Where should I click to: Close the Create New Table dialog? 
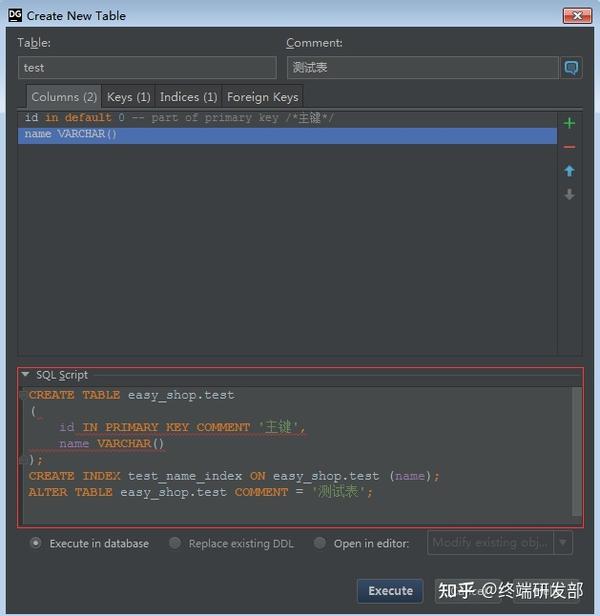[x=577, y=16]
